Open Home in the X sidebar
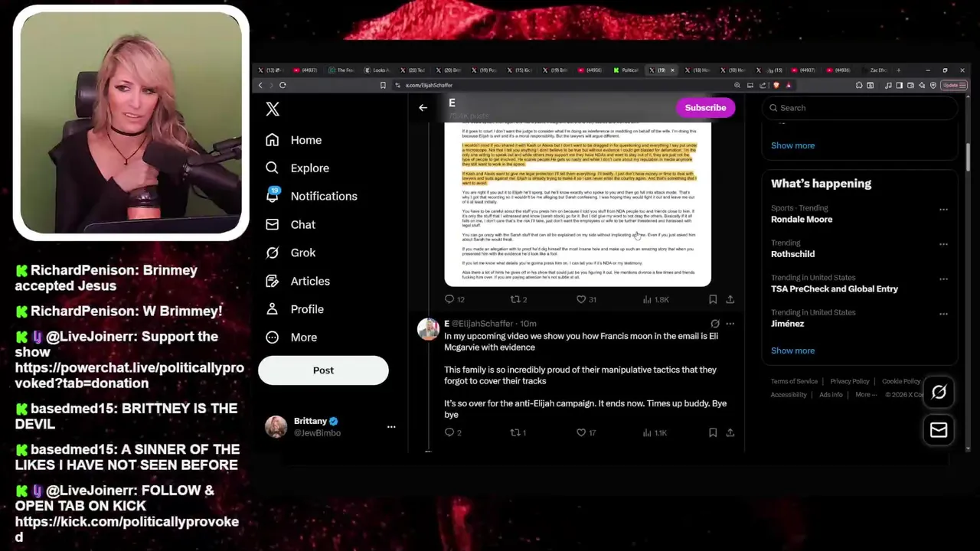This screenshot has width=980, height=551. (293, 140)
